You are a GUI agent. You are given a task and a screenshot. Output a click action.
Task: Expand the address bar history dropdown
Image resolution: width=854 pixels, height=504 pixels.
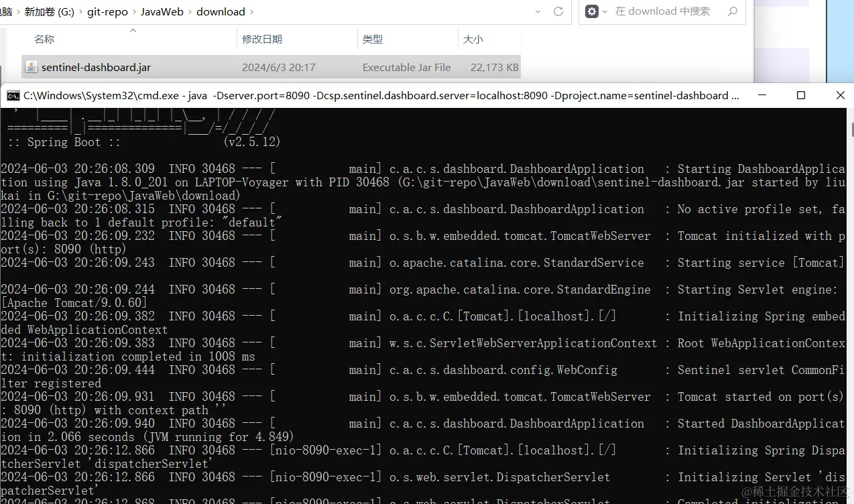[538, 11]
